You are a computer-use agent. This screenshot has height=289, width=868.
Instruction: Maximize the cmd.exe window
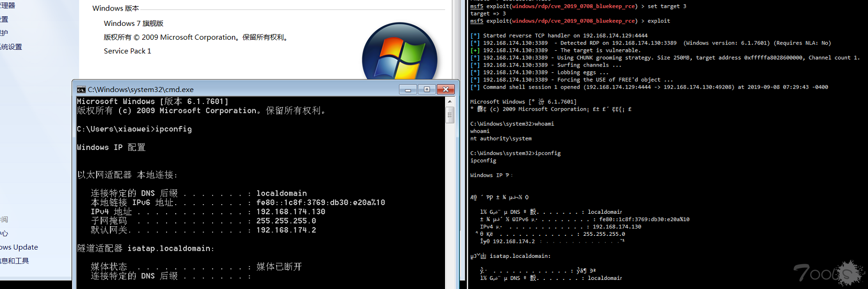click(427, 90)
